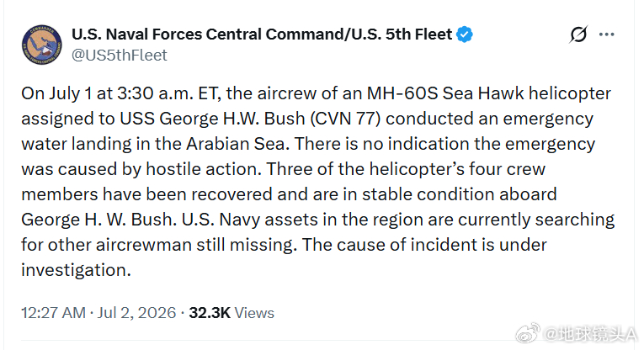This screenshot has height=350, width=644.
Task: View the 32.3K view count analytics
Action: (x=210, y=313)
